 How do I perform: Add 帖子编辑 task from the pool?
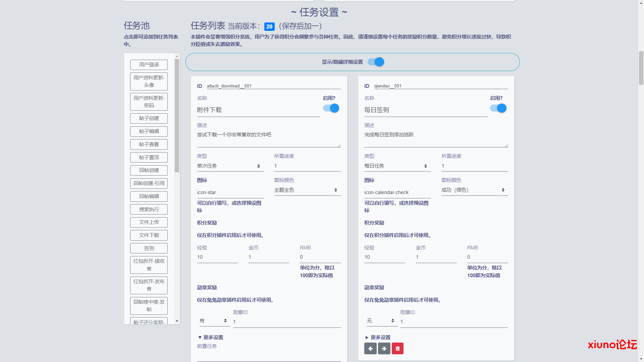[149, 131]
